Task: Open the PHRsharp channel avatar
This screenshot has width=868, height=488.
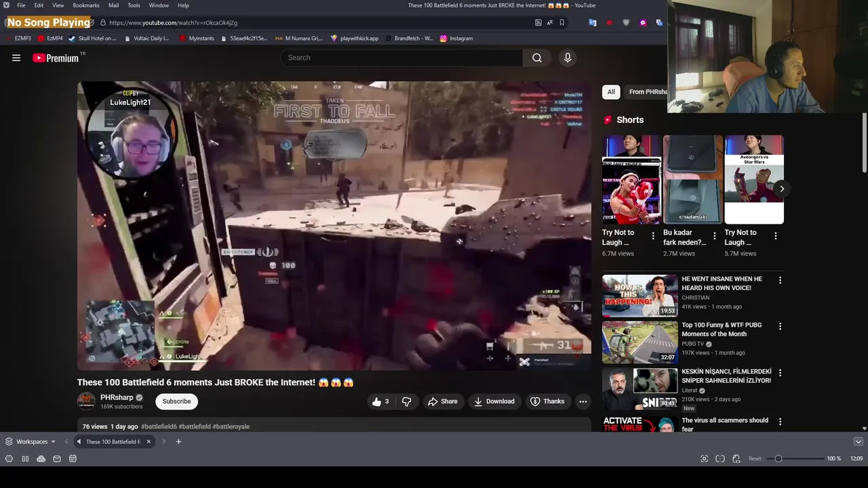Action: [86, 401]
